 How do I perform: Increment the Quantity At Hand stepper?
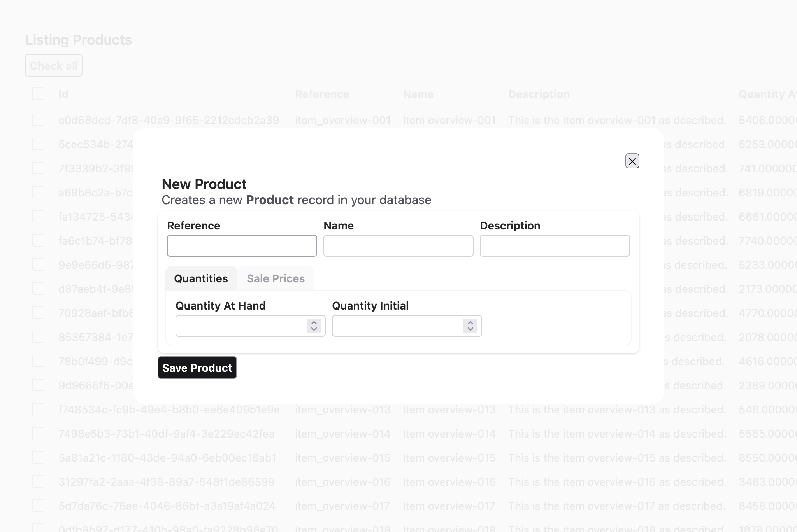pyautogui.click(x=314, y=323)
